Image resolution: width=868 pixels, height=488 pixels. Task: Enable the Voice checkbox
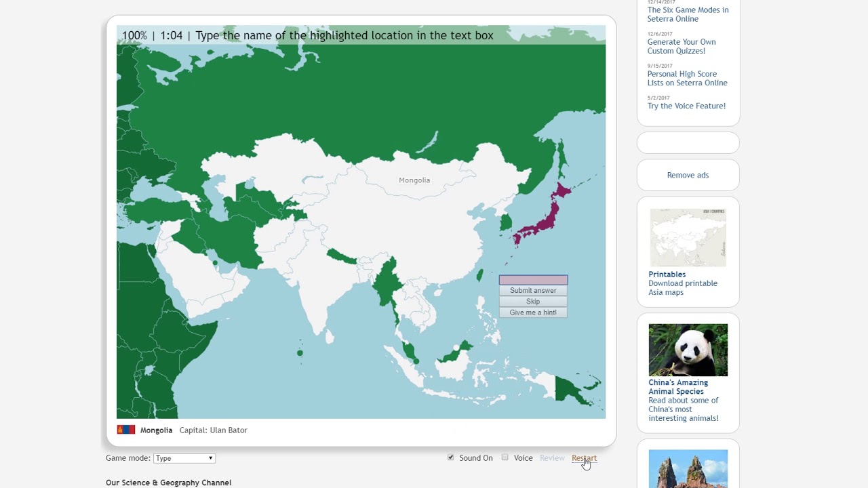tap(505, 457)
